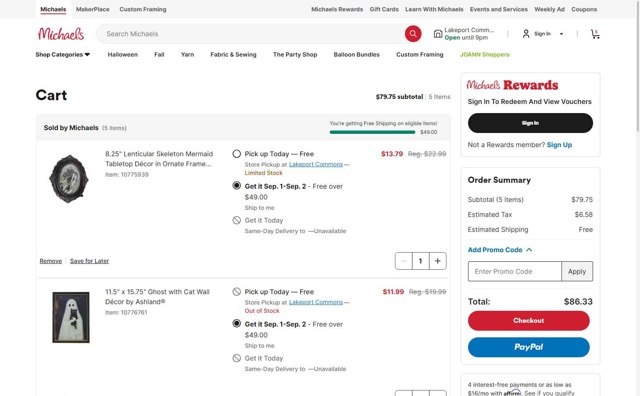Viewport: 640px width, 396px height.
Task: Click the Michaels logo
Action: [61, 34]
